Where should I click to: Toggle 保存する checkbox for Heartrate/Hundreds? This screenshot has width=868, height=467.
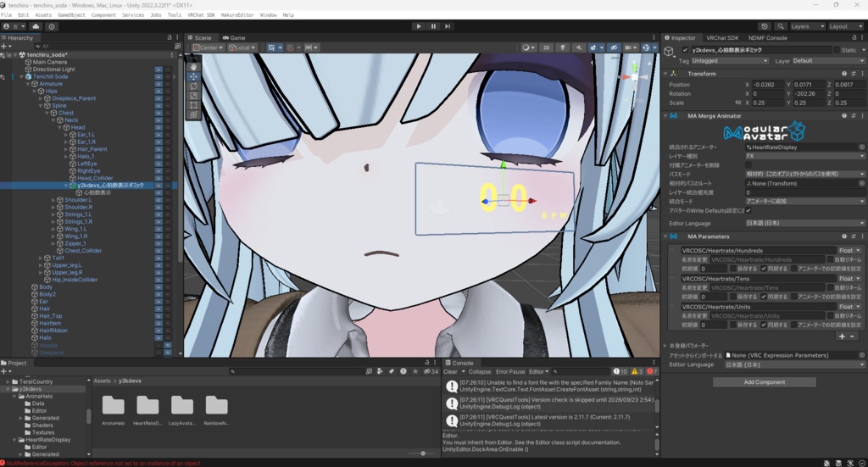(x=732, y=269)
